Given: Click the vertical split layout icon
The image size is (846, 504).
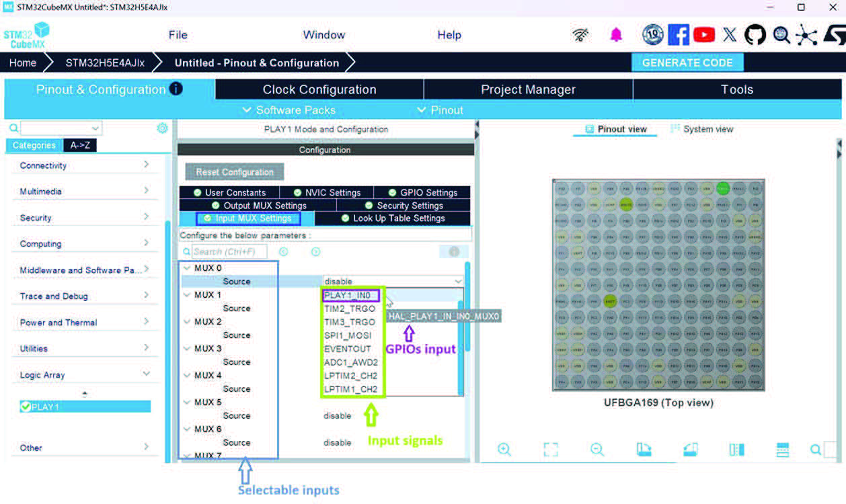Looking at the screenshot, I should click(x=736, y=449).
